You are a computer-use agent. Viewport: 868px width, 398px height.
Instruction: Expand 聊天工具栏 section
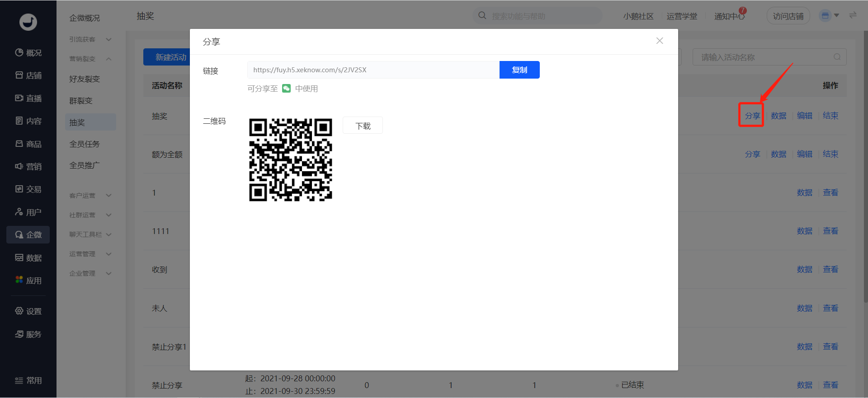[90, 234]
